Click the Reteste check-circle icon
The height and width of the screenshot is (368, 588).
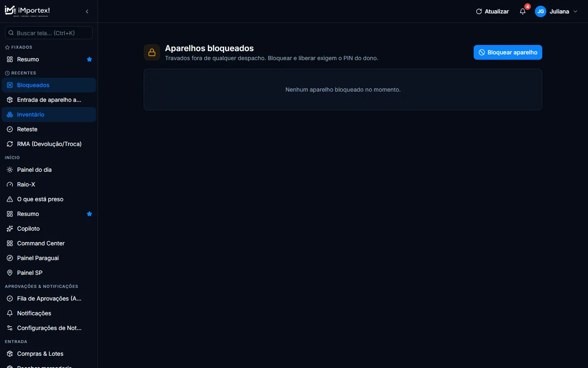[x=10, y=129]
